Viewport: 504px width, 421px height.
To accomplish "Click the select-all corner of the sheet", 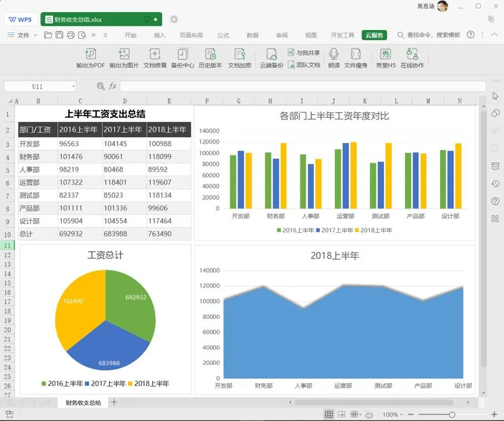I will 11,101.
